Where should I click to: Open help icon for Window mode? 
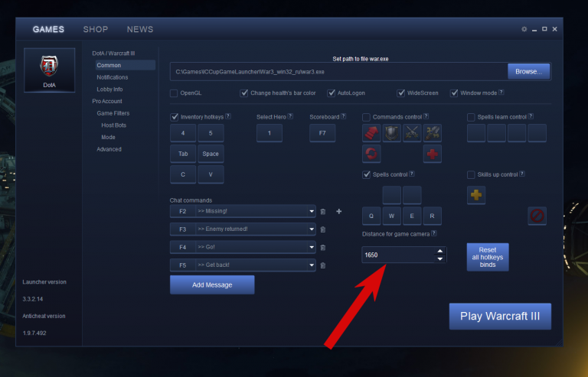501,92
